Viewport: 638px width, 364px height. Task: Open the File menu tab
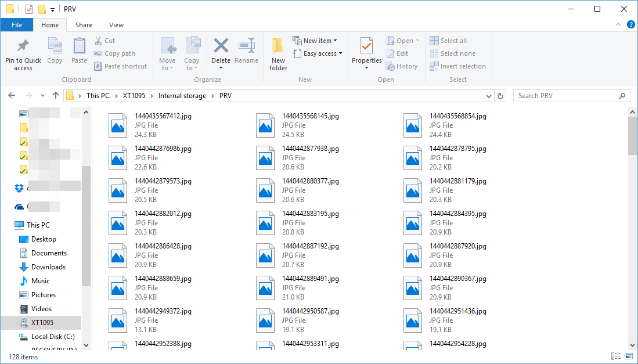(x=17, y=25)
